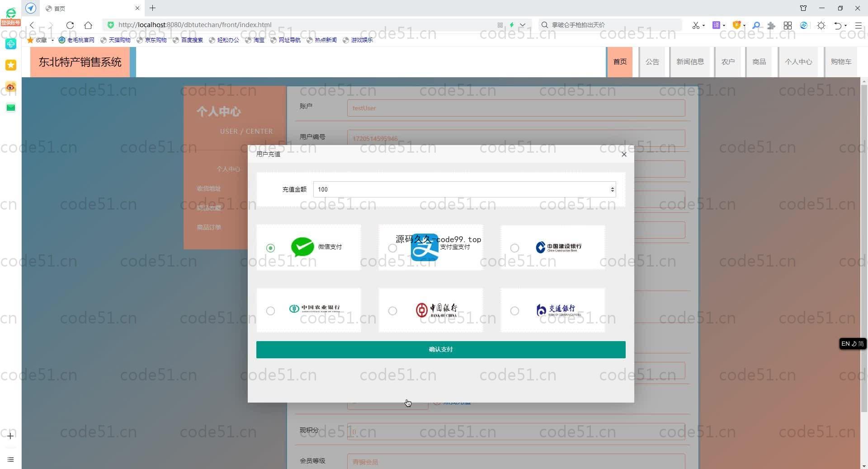Open the 百度搜索 bookmark
Viewport: 868px width, 469px height.
coord(188,40)
